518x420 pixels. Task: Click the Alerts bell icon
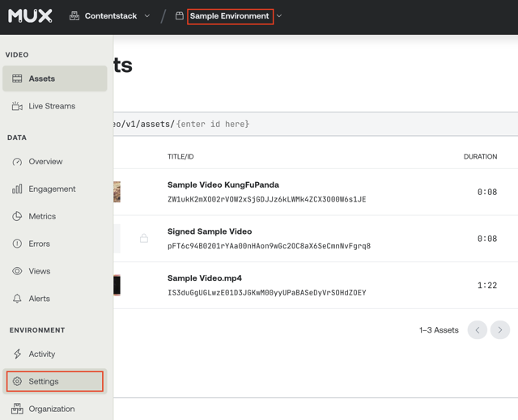17,299
